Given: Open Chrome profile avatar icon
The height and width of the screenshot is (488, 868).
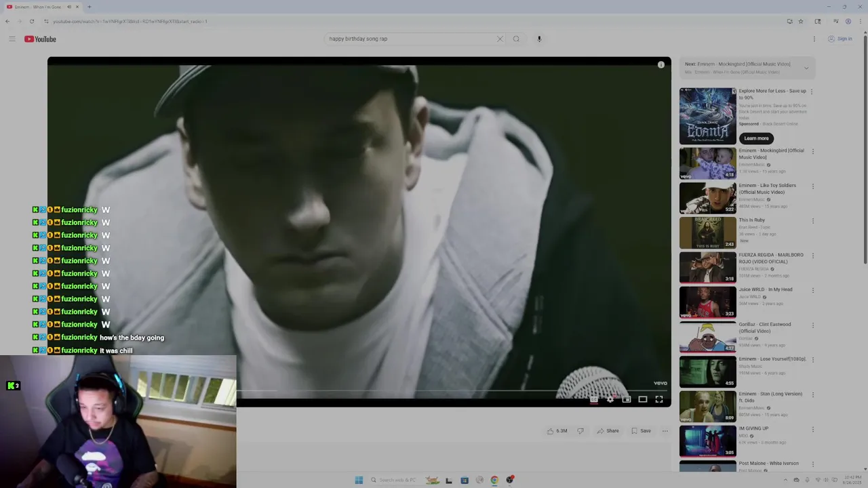Looking at the screenshot, I should [848, 21].
